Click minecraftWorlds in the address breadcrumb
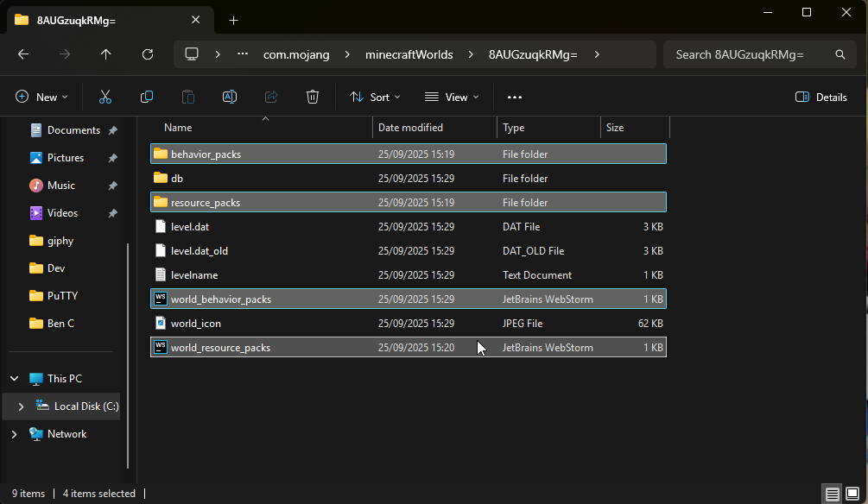Image resolution: width=868 pixels, height=504 pixels. [407, 54]
